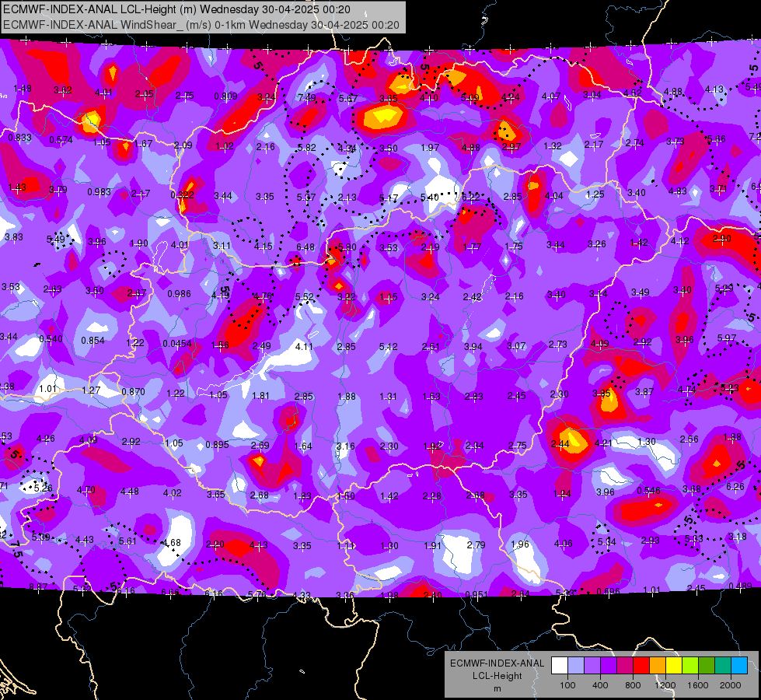Click the wind shear value '5.52'

pyautogui.click(x=305, y=296)
